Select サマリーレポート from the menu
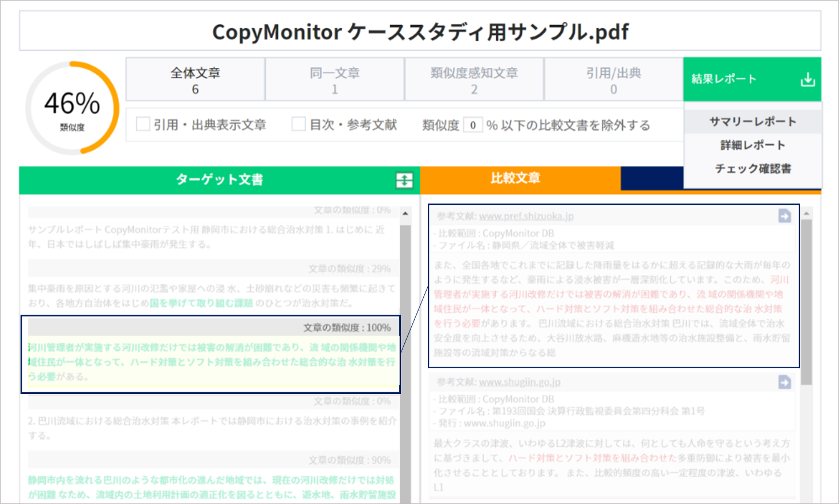This screenshot has height=504, width=839. (752, 121)
